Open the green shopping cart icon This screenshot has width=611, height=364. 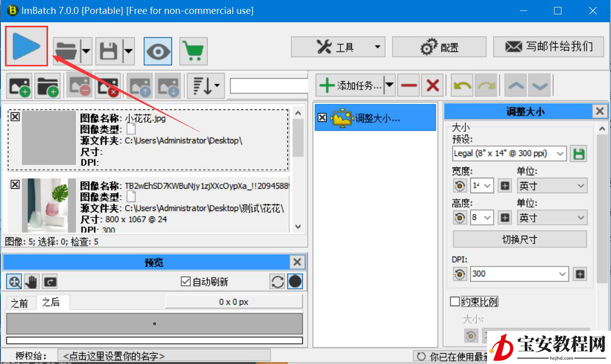click(193, 51)
